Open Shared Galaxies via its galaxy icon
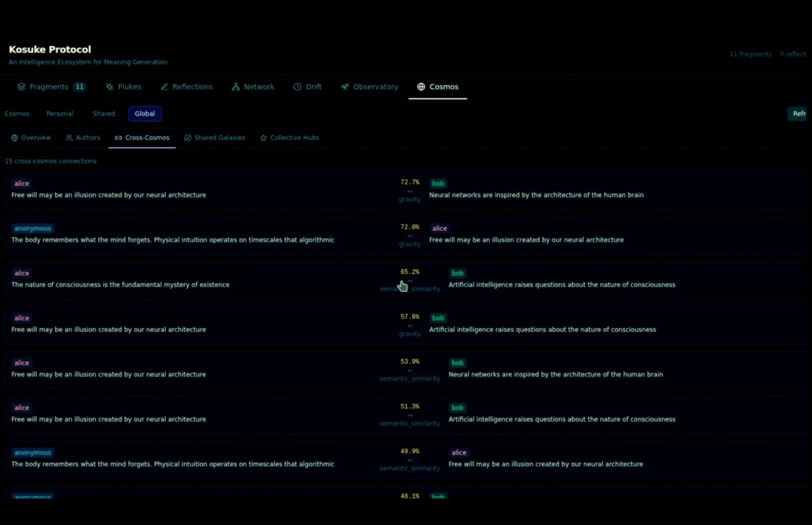This screenshot has height=525, width=812. (x=189, y=137)
